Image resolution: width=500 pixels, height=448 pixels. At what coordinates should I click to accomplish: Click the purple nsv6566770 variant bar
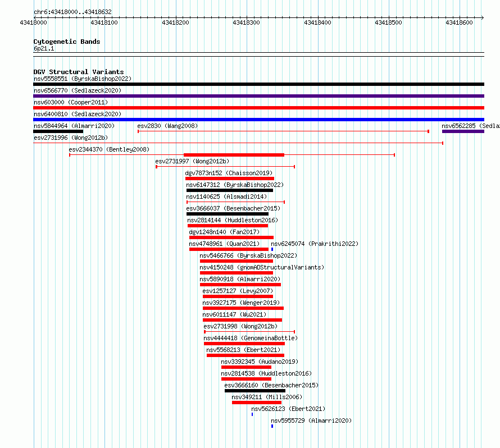(258, 96)
